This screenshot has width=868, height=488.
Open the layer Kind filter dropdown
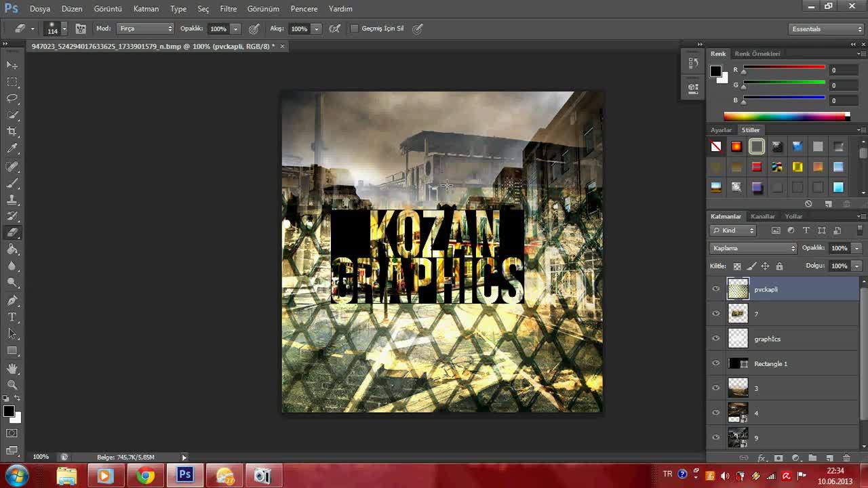tap(733, 230)
